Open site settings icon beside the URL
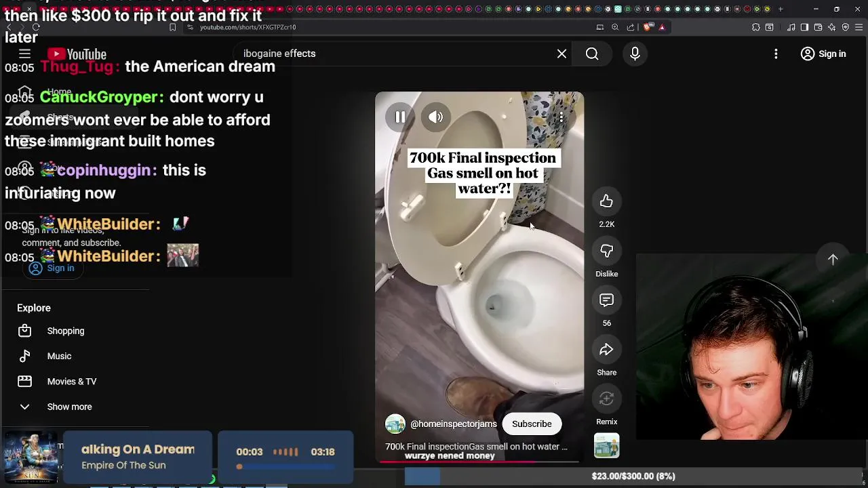The width and height of the screenshot is (868, 488). [x=191, y=27]
